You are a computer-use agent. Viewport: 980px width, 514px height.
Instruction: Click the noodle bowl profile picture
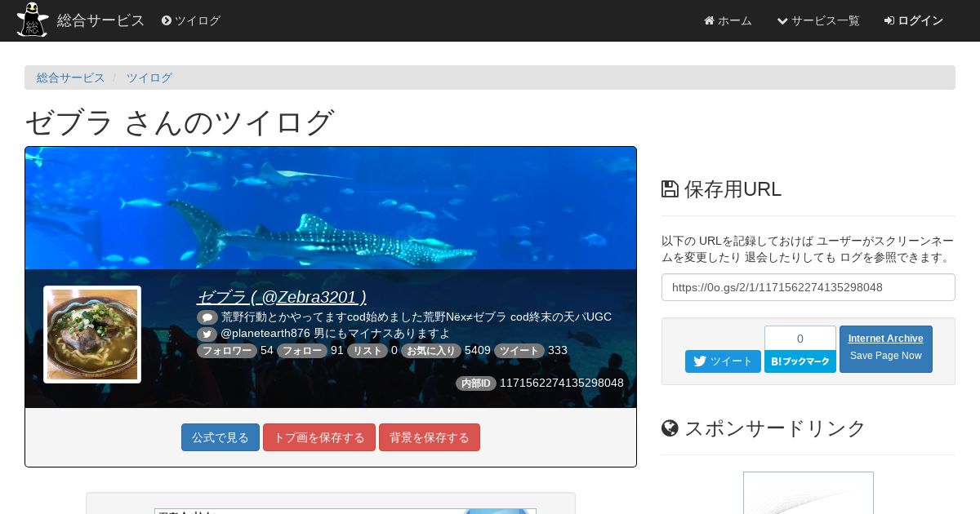click(x=92, y=335)
